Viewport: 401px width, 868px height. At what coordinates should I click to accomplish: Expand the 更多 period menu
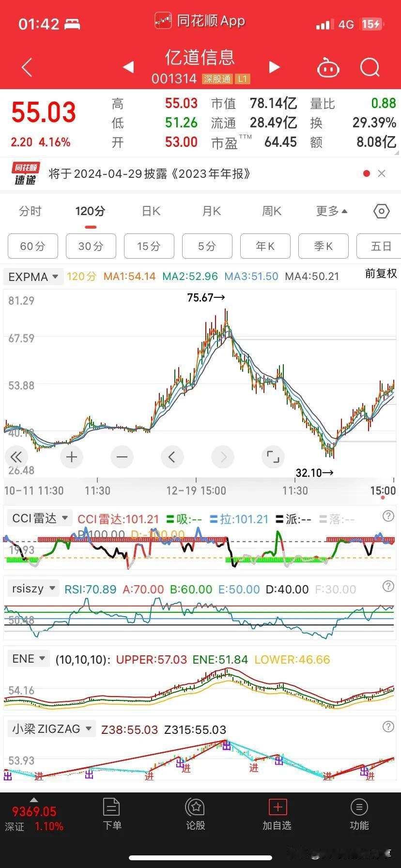click(332, 211)
